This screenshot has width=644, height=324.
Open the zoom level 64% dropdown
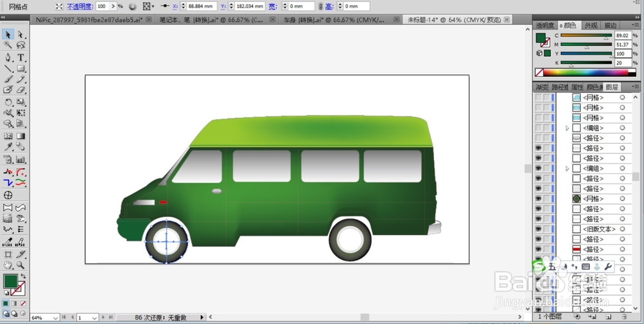coord(55,318)
